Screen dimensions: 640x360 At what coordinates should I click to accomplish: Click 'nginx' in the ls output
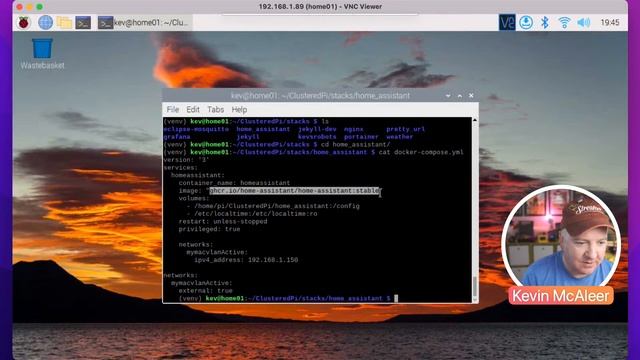coord(353,129)
